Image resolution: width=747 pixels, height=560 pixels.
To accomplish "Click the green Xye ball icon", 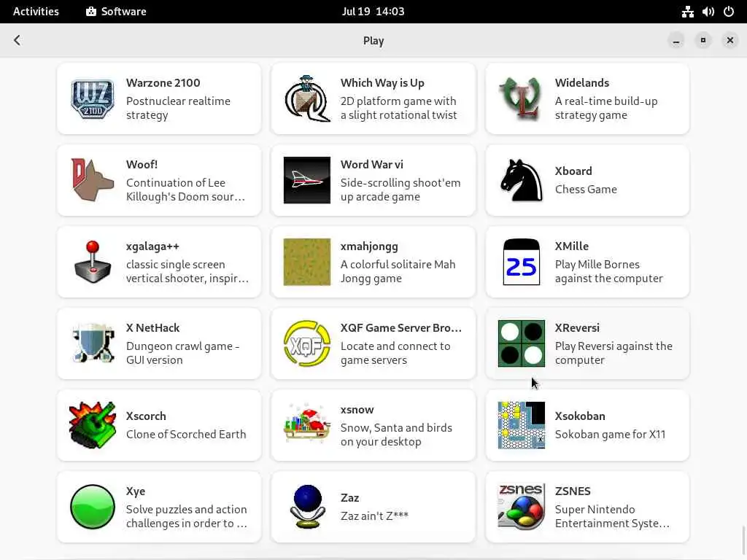I will tap(93, 507).
